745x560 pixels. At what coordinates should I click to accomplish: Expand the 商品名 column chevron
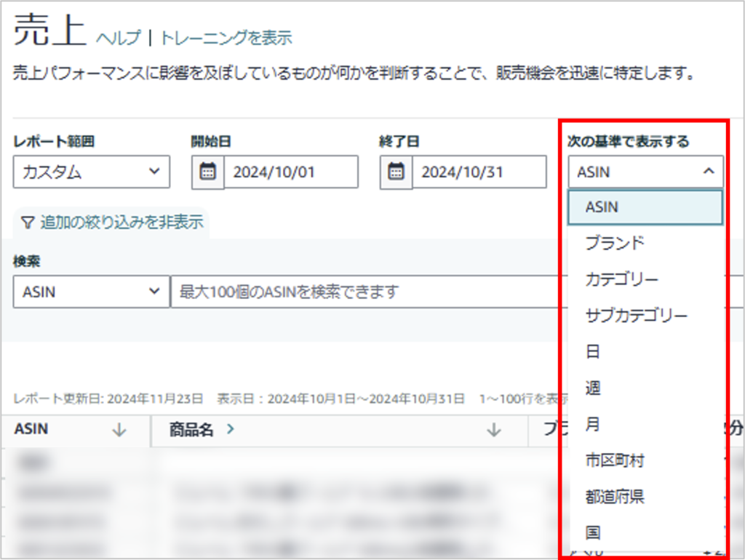[x=231, y=429]
